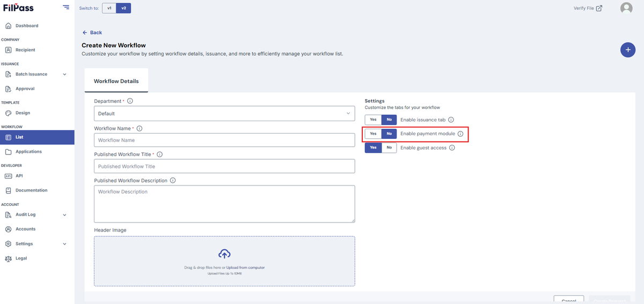Screen dimensions: 644x304
Task: Click the info icon beside Department
Action: tap(130, 101)
